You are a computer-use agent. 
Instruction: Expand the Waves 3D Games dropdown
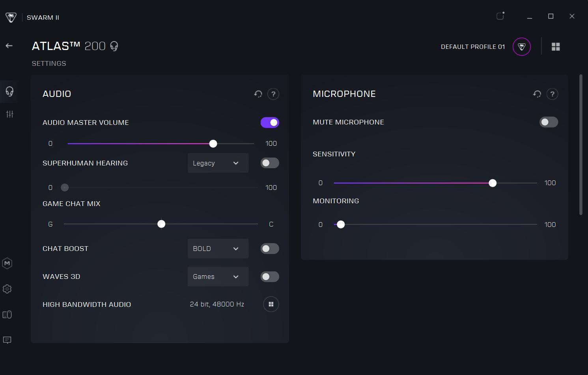click(218, 277)
